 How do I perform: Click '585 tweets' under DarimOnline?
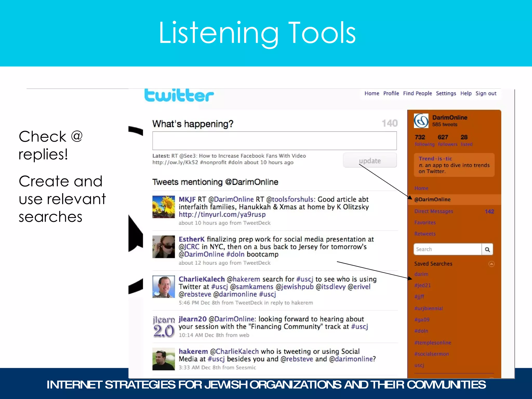(445, 124)
